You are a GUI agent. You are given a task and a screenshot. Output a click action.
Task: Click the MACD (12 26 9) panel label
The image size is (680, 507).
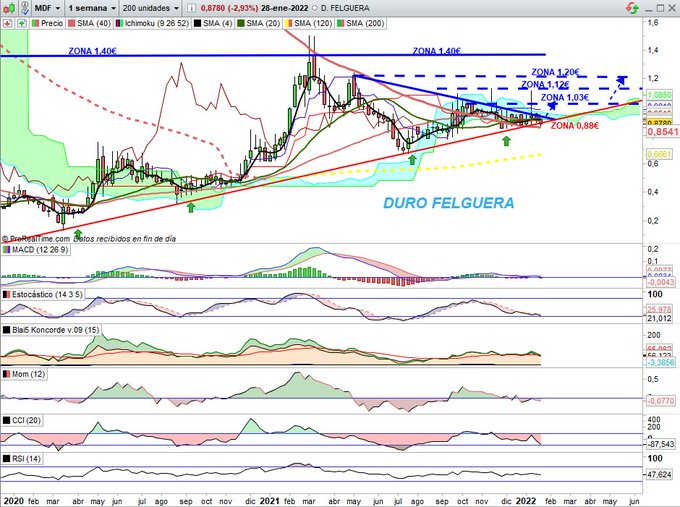[x=40, y=250]
